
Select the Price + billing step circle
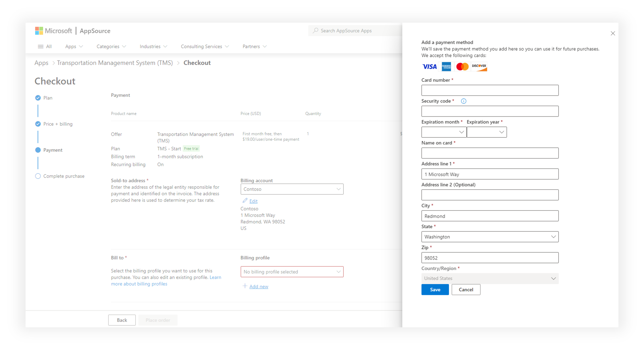pos(38,124)
